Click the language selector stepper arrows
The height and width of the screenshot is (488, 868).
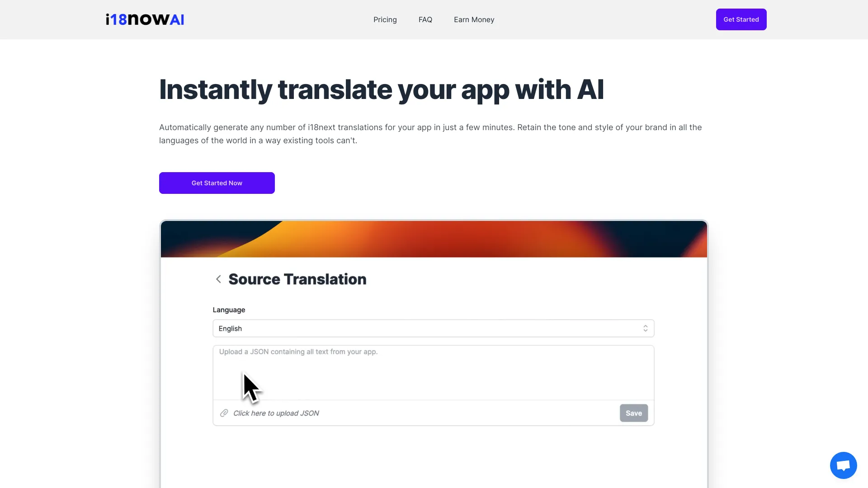645,328
